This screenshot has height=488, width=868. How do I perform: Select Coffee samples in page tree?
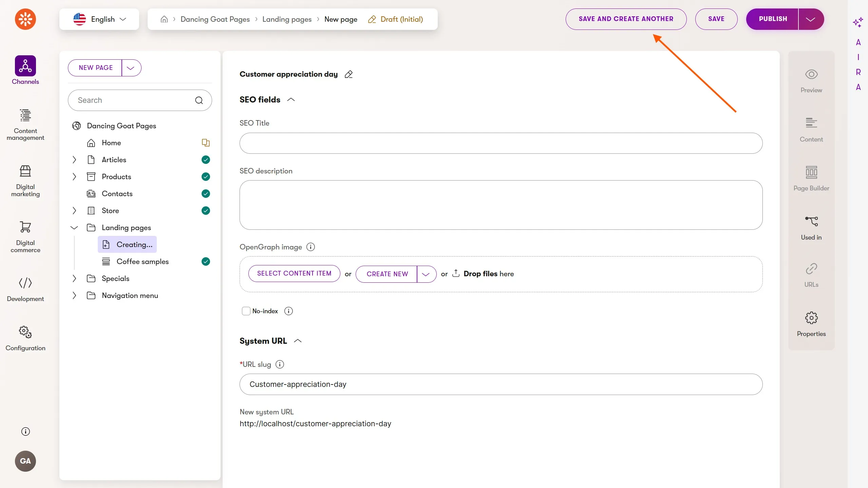pos(143,262)
